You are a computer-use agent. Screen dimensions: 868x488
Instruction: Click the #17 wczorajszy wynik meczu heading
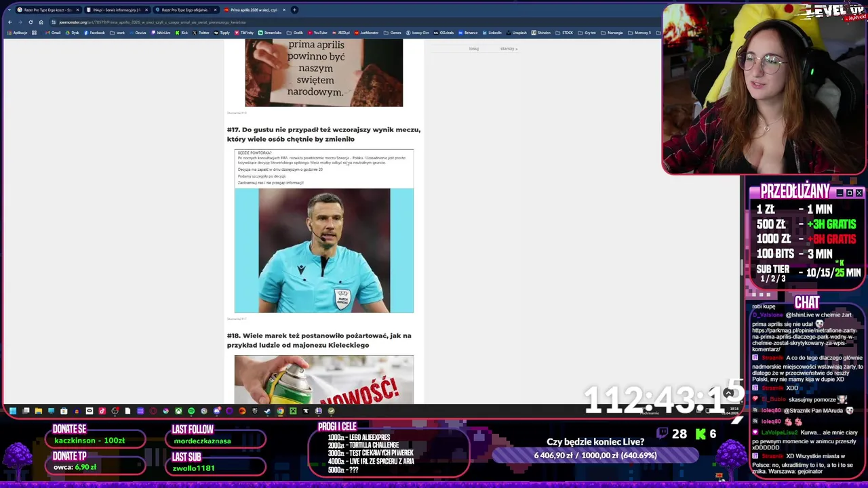[323, 134]
